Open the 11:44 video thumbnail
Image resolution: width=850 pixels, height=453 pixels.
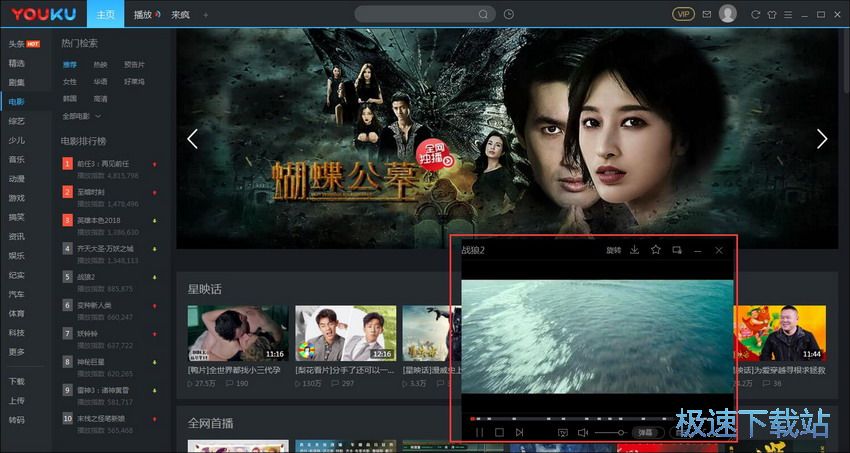point(780,333)
